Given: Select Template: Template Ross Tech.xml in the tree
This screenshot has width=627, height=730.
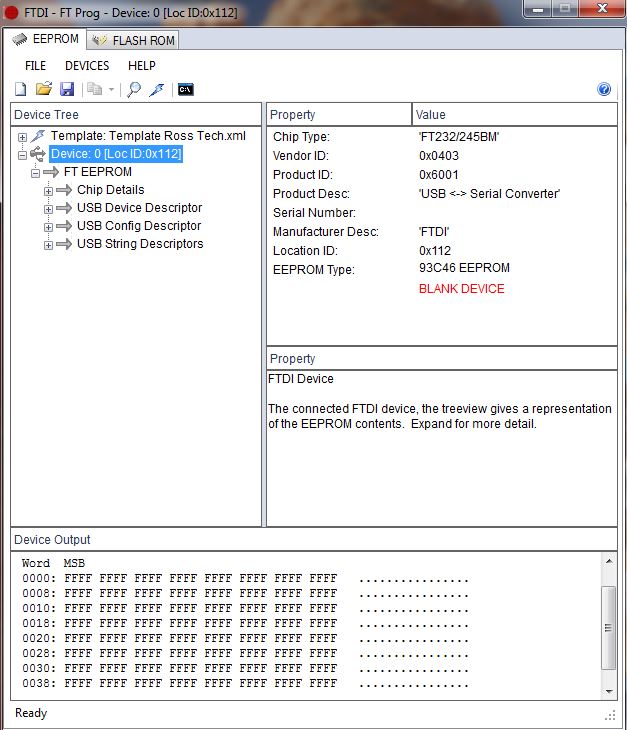Looking at the screenshot, I should (x=148, y=136).
